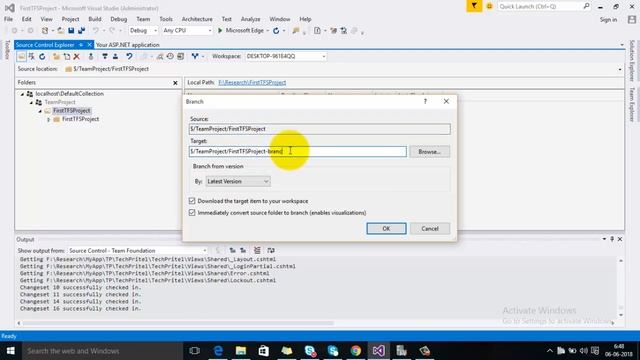640x360 pixels.
Task: Select the highlighted FirstTFSProject folder in tree
Action: tap(72, 111)
